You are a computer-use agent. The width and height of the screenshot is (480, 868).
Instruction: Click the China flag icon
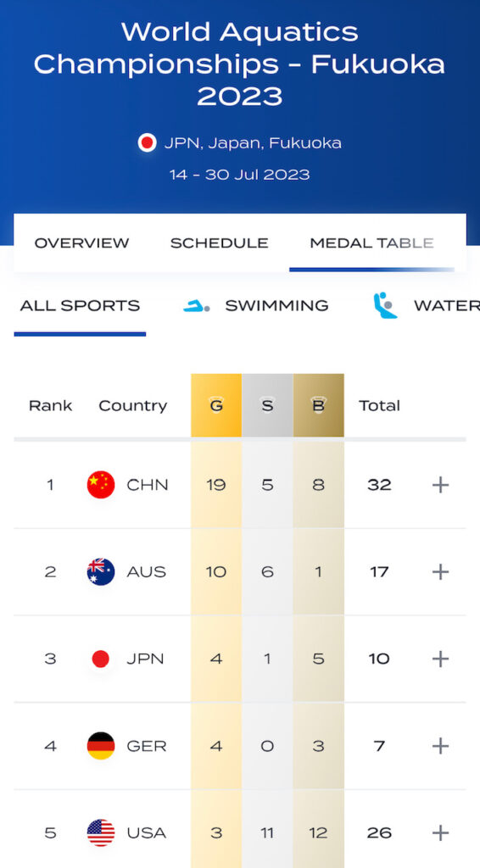[101, 485]
